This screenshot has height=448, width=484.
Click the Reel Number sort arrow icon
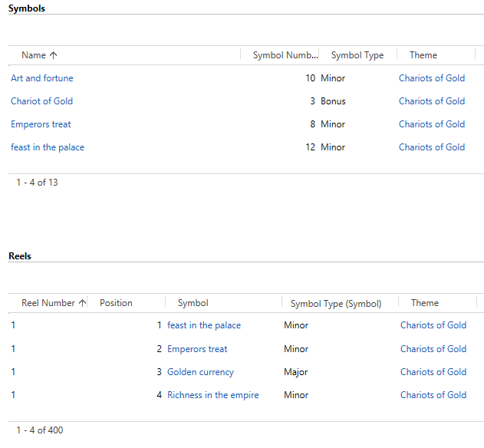click(82, 303)
